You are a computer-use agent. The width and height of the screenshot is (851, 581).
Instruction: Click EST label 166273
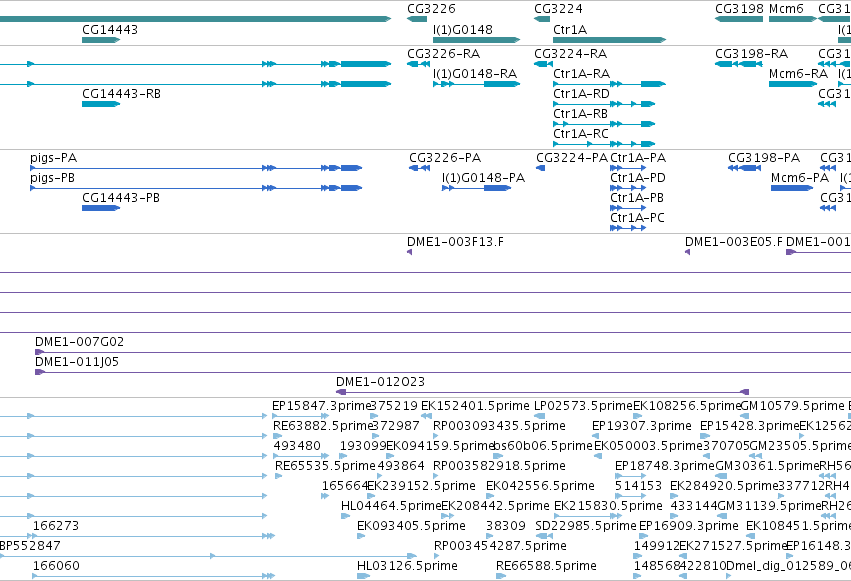pos(56,526)
